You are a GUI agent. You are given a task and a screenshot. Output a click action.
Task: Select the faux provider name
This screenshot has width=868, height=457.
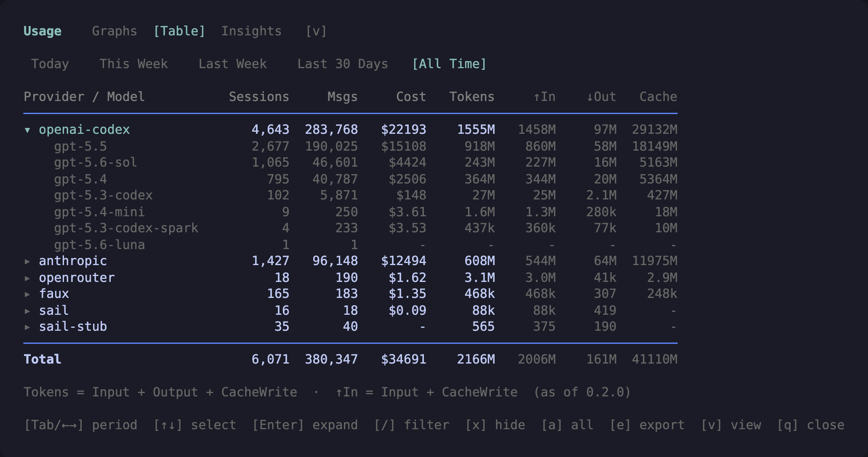click(54, 294)
